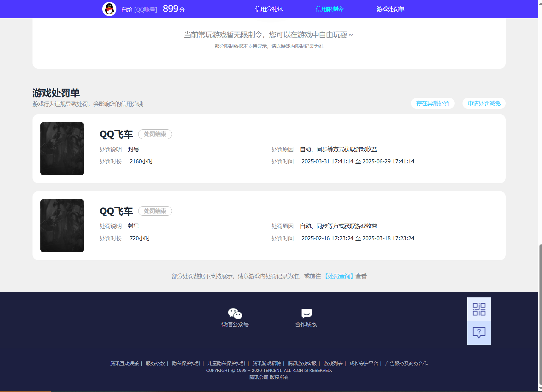Open the 腾讯游戏客服 footer link
Image resolution: width=542 pixels, height=392 pixels.
(302, 364)
